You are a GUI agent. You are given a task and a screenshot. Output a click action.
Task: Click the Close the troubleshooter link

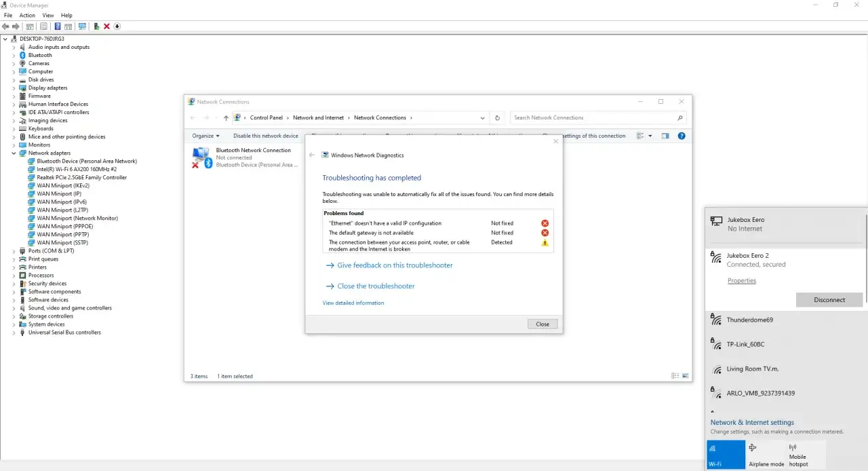pos(376,286)
